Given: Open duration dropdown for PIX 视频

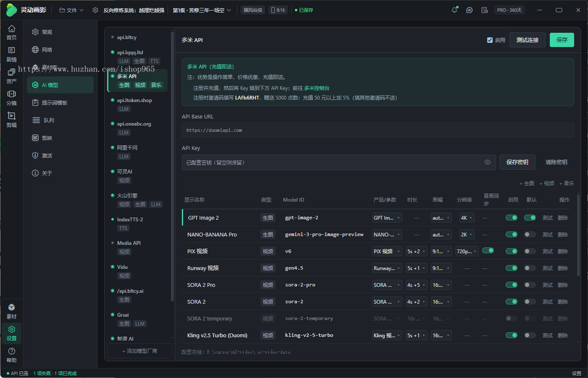Looking at the screenshot, I should pos(416,251).
